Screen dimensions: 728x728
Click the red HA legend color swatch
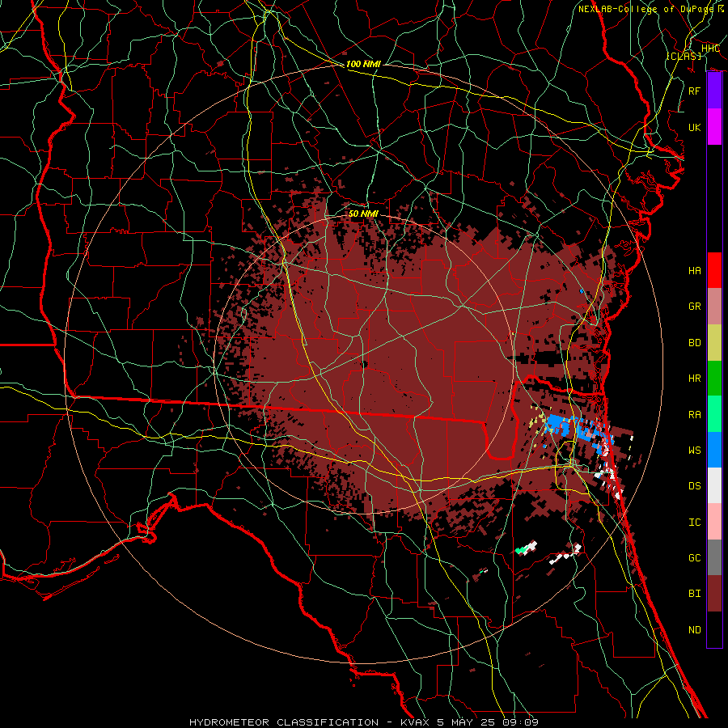pyautogui.click(x=714, y=270)
